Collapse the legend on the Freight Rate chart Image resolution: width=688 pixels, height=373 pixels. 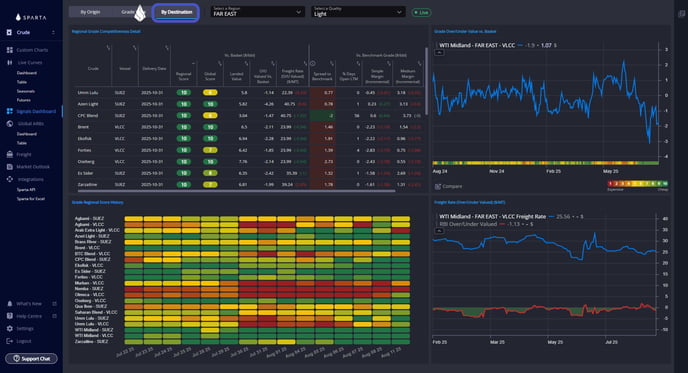click(439, 231)
